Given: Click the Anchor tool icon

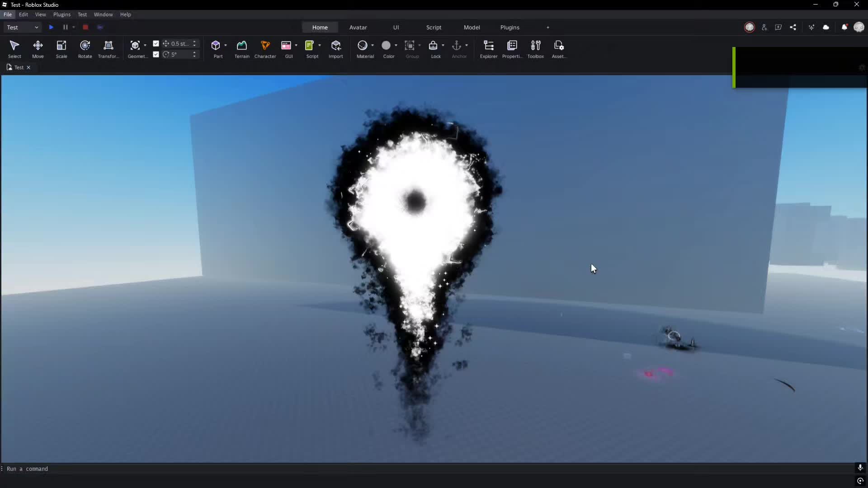Looking at the screenshot, I should point(457,46).
